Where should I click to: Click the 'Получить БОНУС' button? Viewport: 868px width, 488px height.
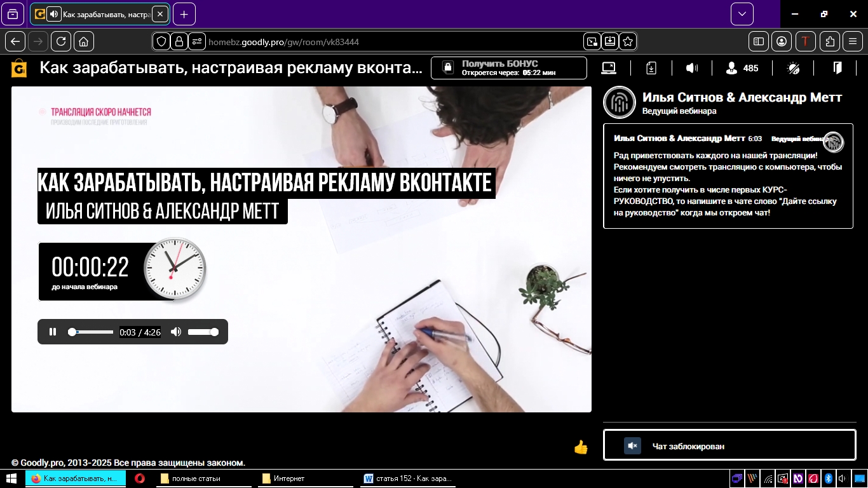[508, 67]
